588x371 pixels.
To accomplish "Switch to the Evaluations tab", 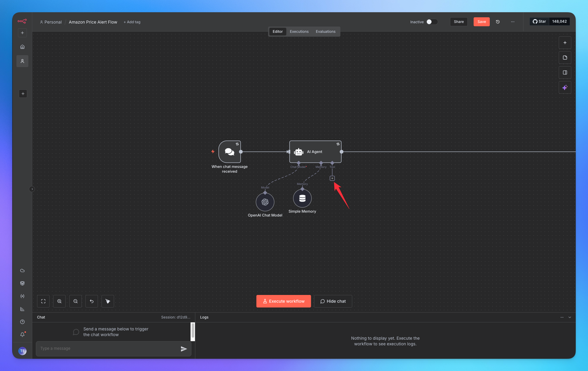I will 326,32.
